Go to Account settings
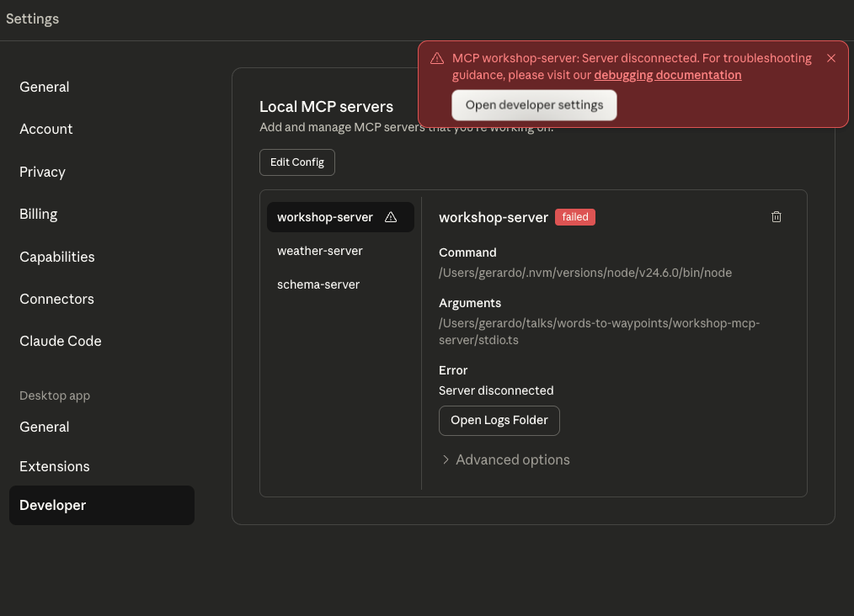Screen dimensions: 854x616 (46, 129)
